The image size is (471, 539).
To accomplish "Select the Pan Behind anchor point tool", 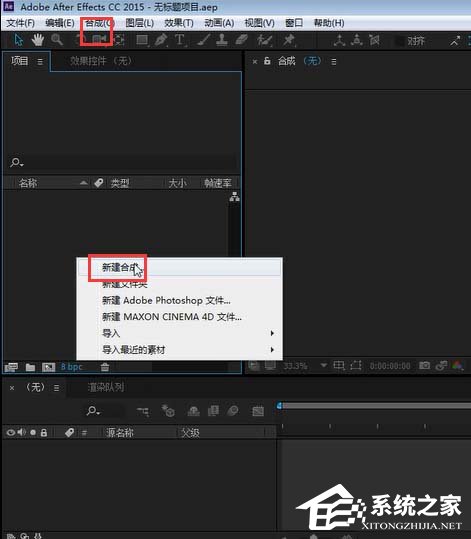I will coord(119,40).
